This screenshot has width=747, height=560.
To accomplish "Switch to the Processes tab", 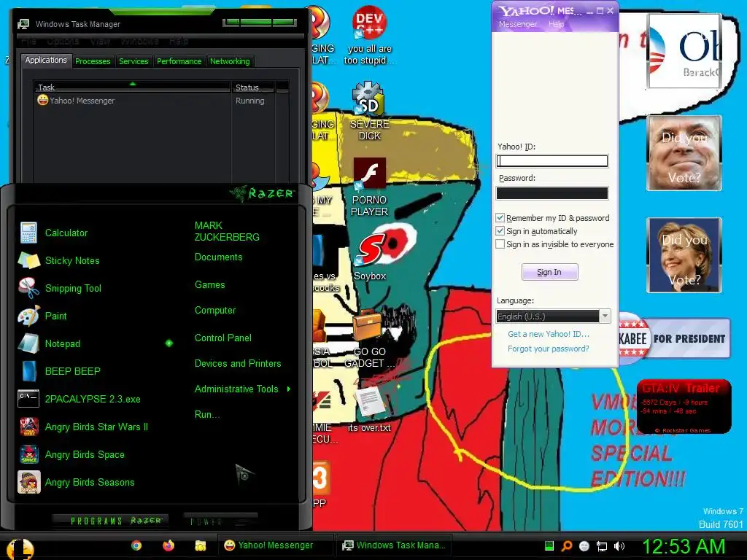I will 93,61.
